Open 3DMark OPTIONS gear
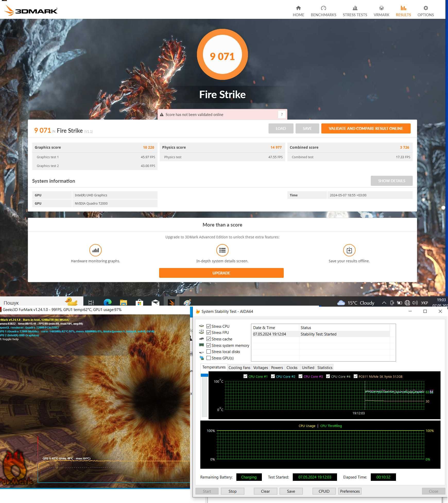Screen dimensions: 448x503 pyautogui.click(x=426, y=11)
